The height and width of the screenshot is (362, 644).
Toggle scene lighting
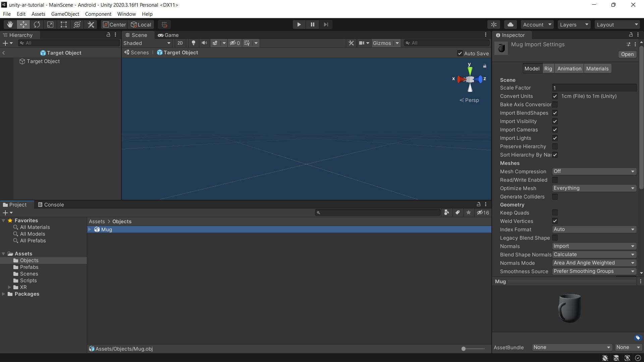click(194, 43)
